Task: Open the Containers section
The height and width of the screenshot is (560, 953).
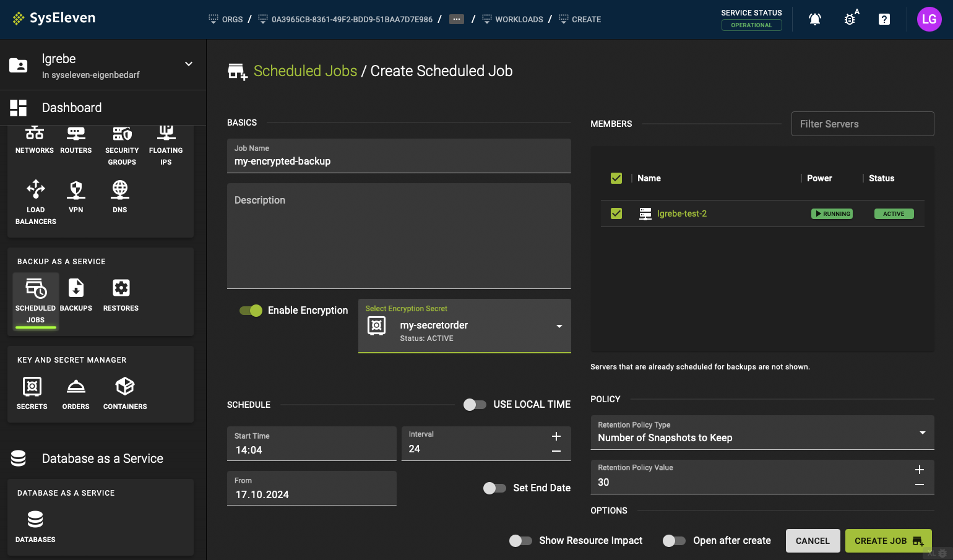Action: (125, 393)
